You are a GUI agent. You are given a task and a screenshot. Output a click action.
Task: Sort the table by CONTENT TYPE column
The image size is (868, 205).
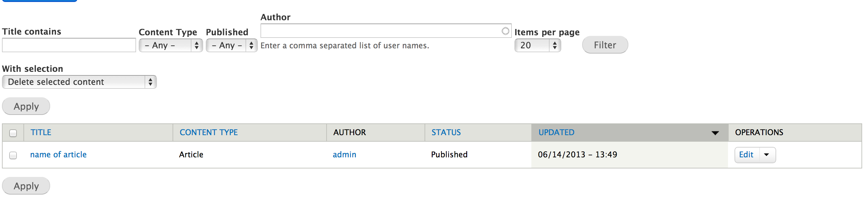tap(208, 133)
